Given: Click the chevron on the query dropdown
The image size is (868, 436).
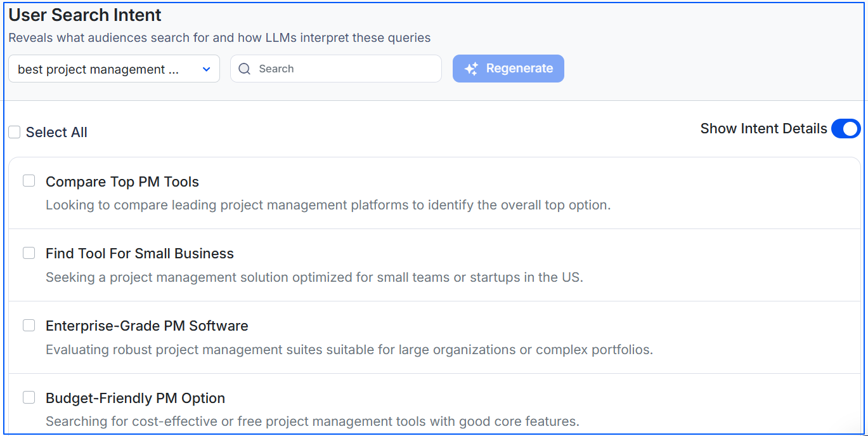Looking at the screenshot, I should (x=206, y=69).
